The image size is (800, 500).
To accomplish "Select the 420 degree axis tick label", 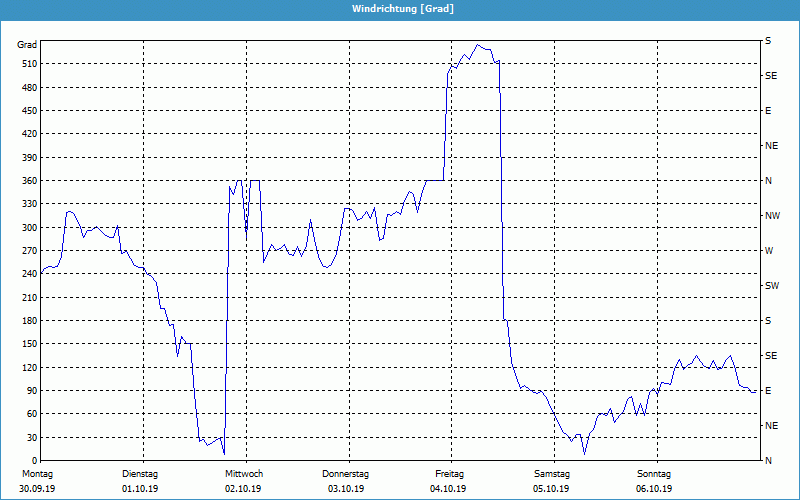I will coord(30,134).
